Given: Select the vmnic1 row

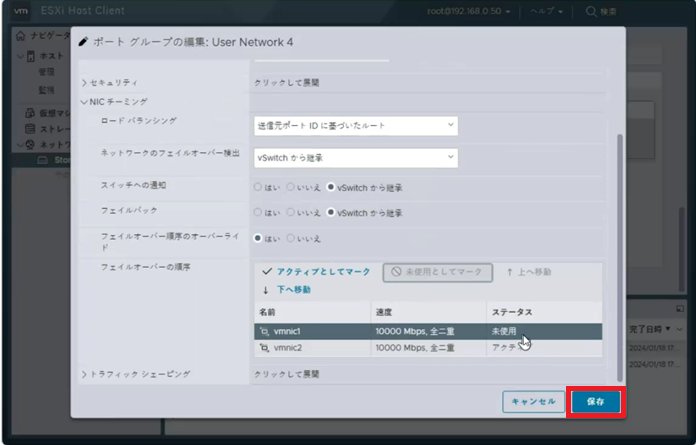Looking at the screenshot, I should (428, 331).
